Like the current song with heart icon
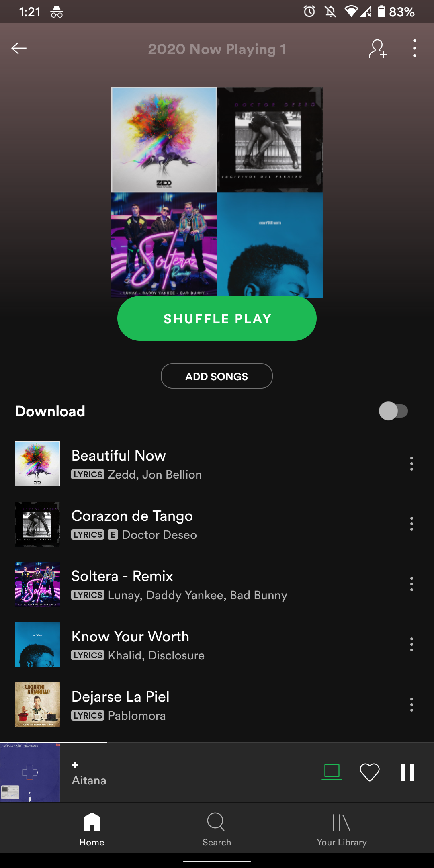Image resolution: width=434 pixels, height=868 pixels. coord(369,772)
